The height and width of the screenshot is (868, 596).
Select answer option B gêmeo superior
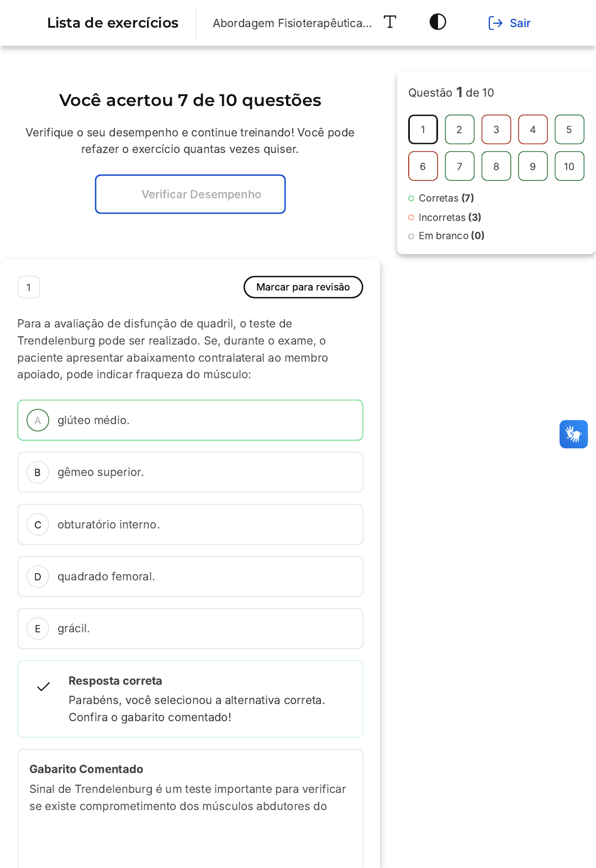[190, 472]
